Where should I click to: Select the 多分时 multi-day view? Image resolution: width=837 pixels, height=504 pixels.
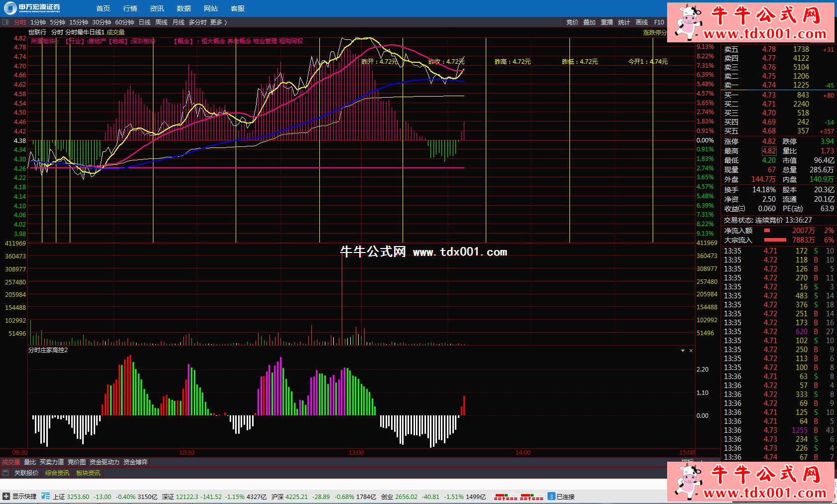click(198, 22)
